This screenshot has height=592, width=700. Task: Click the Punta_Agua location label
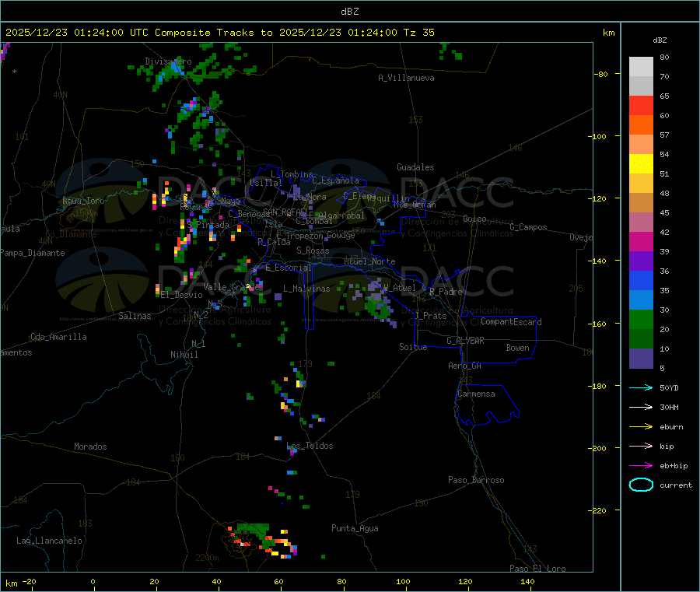pos(355,528)
